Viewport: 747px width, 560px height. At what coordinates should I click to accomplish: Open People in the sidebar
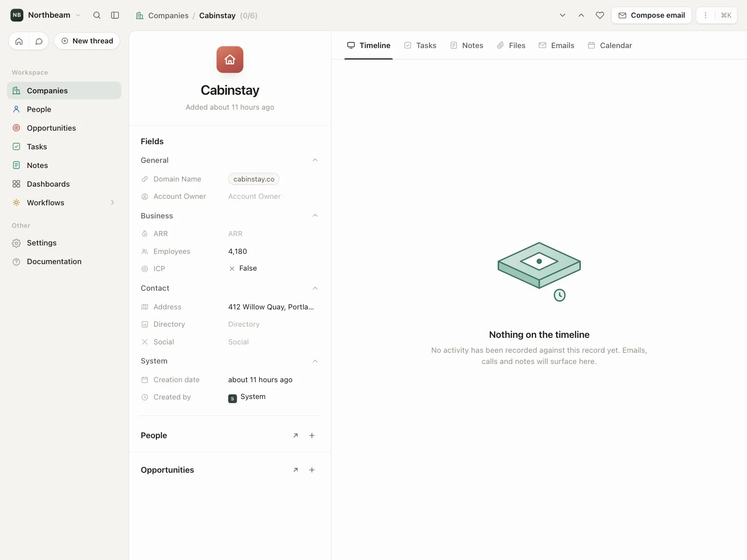64,109
